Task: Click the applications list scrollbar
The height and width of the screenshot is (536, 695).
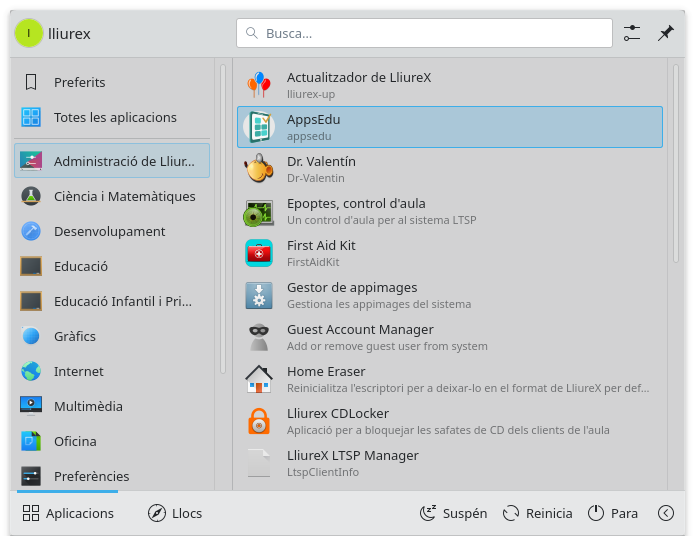Action: click(675, 163)
